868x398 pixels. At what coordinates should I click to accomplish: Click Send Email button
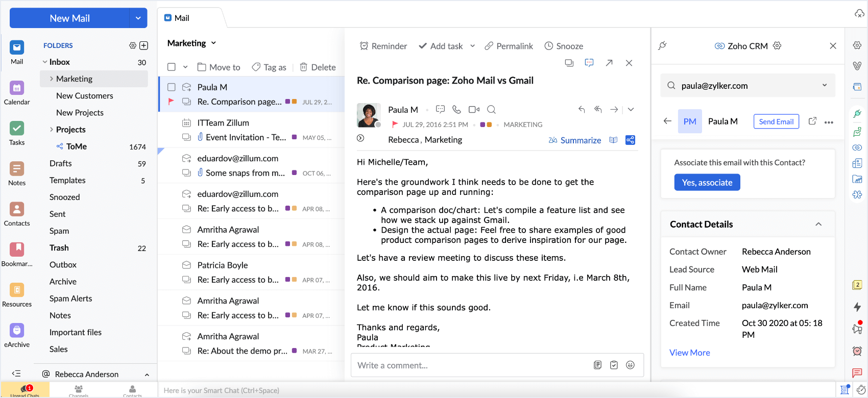[776, 121]
